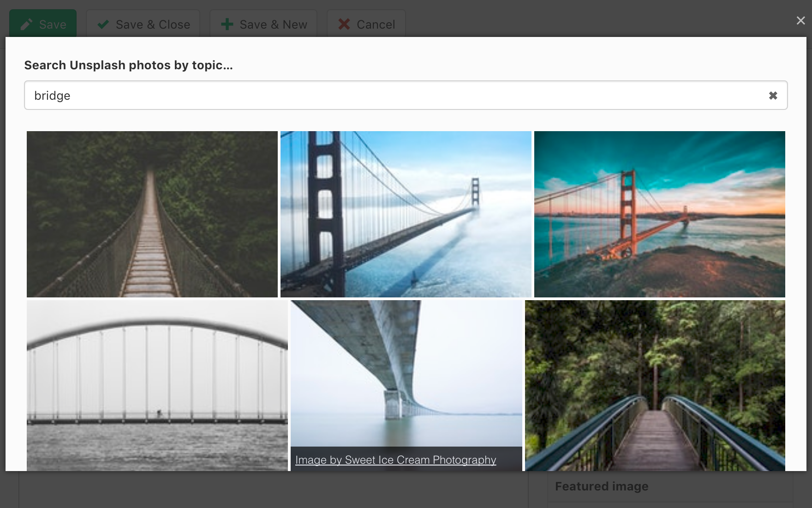
Task: Pick the sunset Golden Gate Bridge photo with teal sky
Action: tap(660, 214)
